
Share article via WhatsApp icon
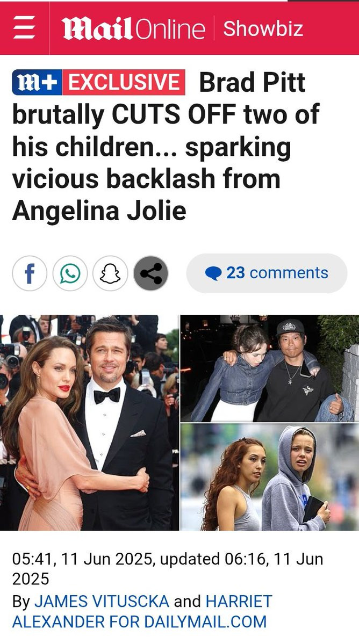point(70,273)
